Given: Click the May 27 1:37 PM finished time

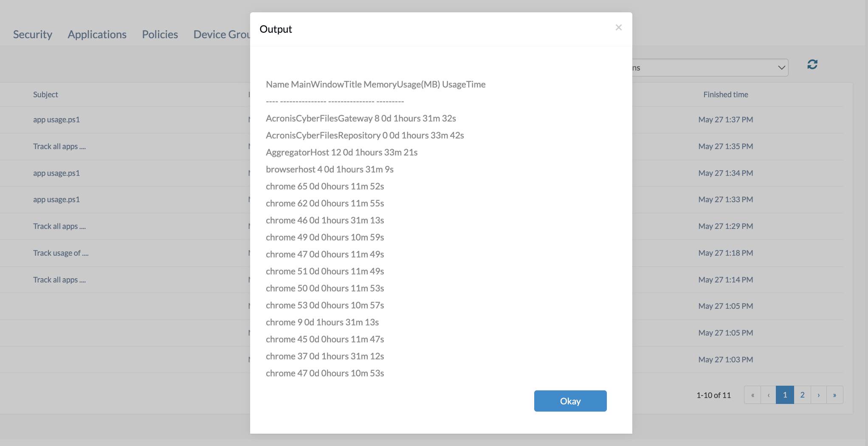Looking at the screenshot, I should pyautogui.click(x=725, y=120).
